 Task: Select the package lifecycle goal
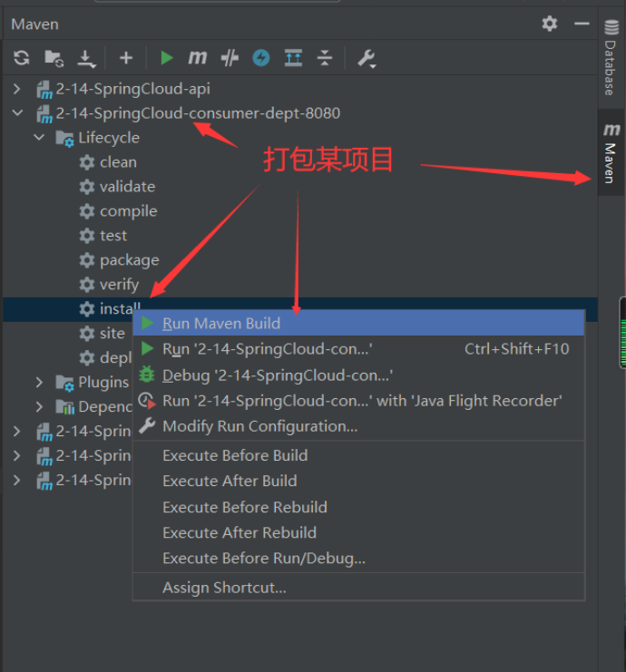point(129,259)
